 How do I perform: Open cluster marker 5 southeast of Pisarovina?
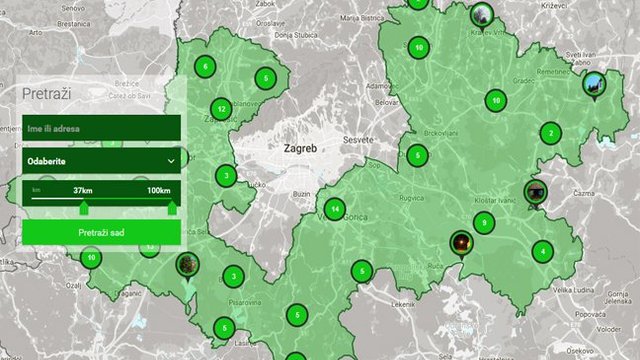tap(297, 315)
